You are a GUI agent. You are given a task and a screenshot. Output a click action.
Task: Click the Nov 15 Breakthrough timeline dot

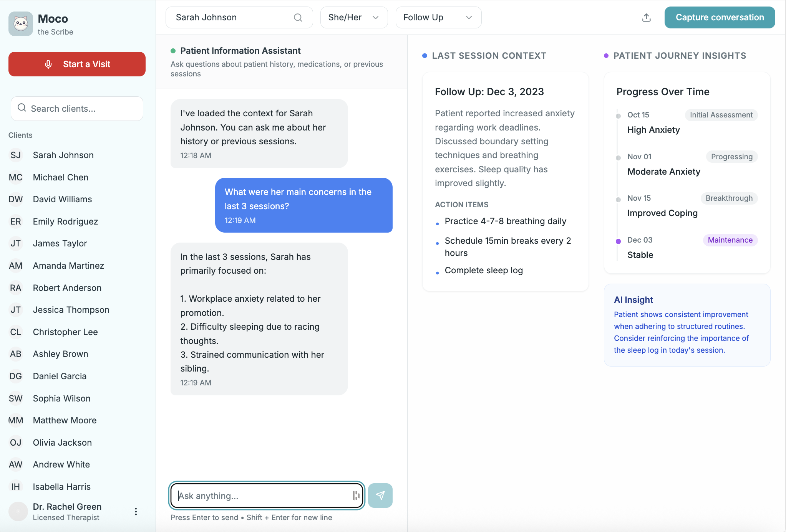point(618,199)
